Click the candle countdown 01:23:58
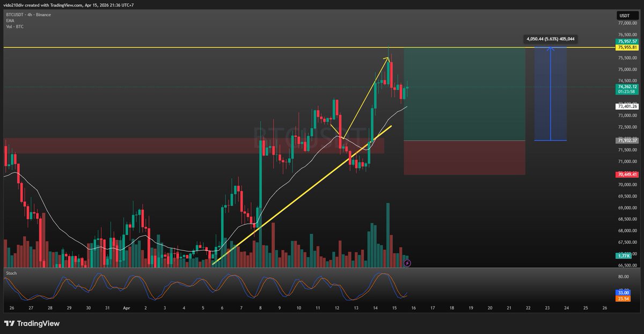The height and width of the screenshot is (334, 644). click(627, 92)
